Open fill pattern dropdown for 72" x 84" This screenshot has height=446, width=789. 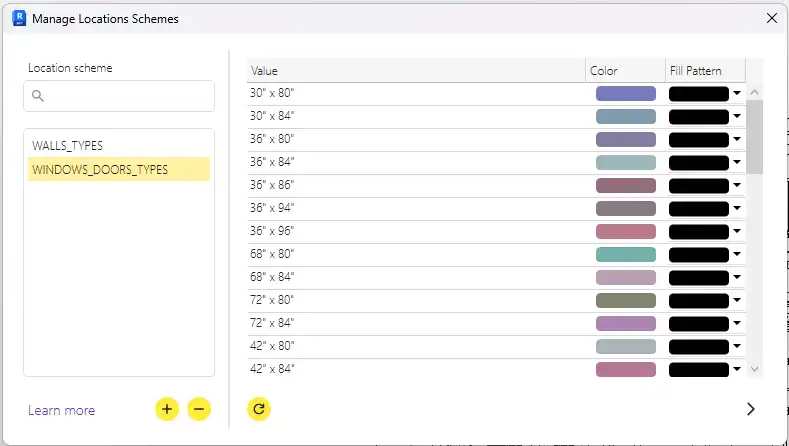(737, 323)
